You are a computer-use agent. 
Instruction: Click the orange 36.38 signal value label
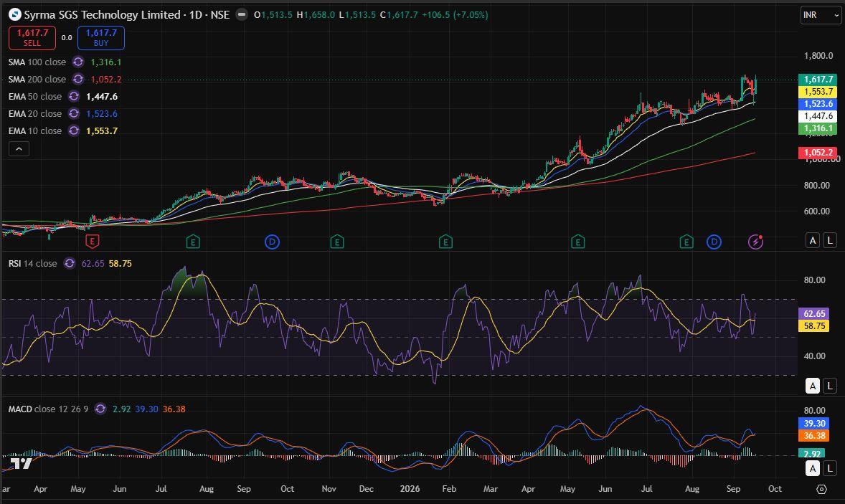813,436
